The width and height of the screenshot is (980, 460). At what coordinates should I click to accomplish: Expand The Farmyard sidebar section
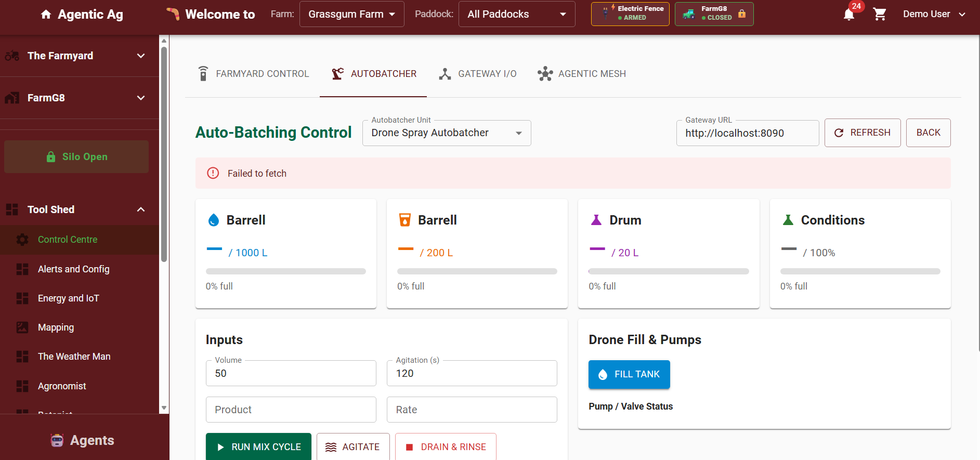point(80,56)
